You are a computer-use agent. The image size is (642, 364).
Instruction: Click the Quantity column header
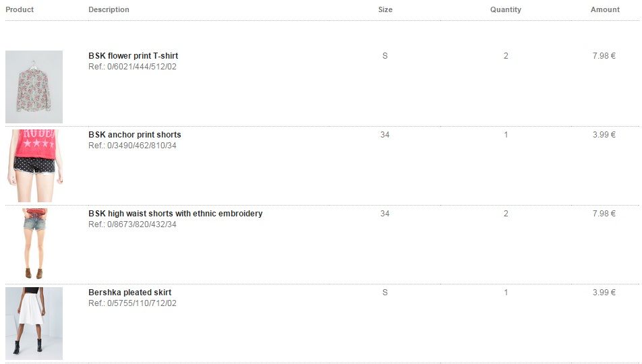506,9
